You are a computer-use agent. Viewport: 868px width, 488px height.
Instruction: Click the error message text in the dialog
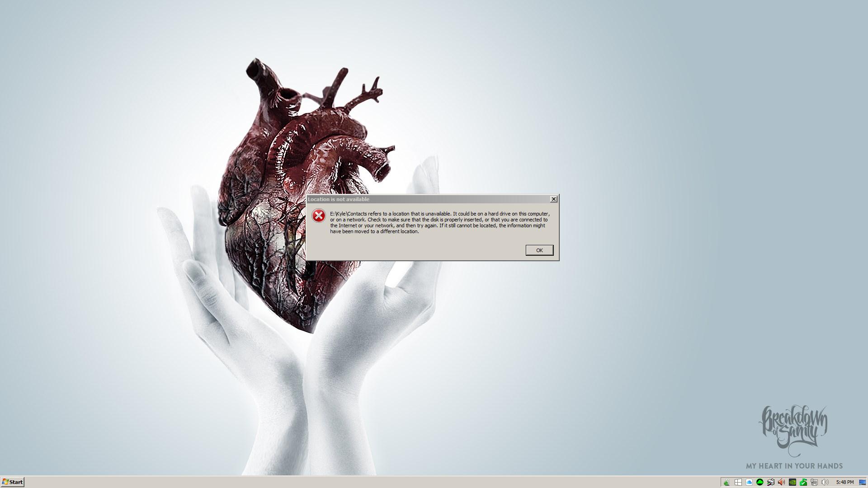click(x=440, y=222)
